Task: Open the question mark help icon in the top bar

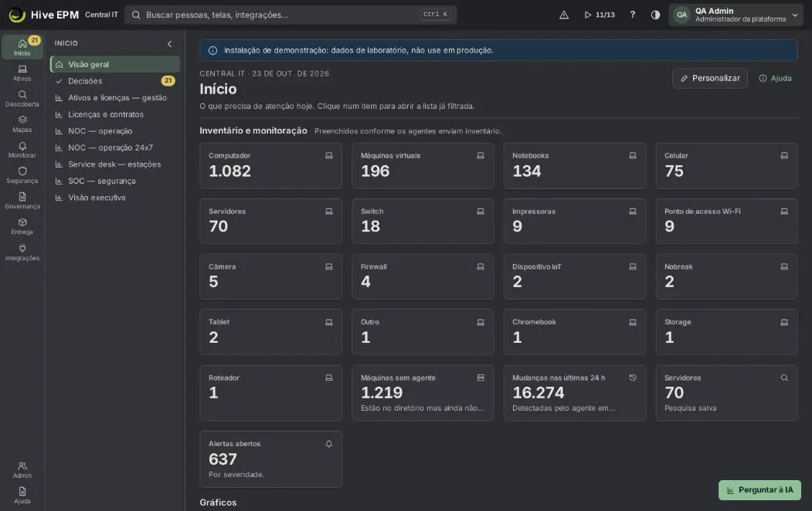Action: (632, 15)
